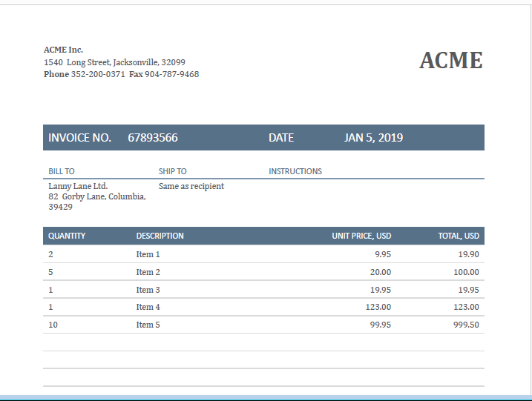
Task: Click the large ACME logo text
Action: (450, 60)
